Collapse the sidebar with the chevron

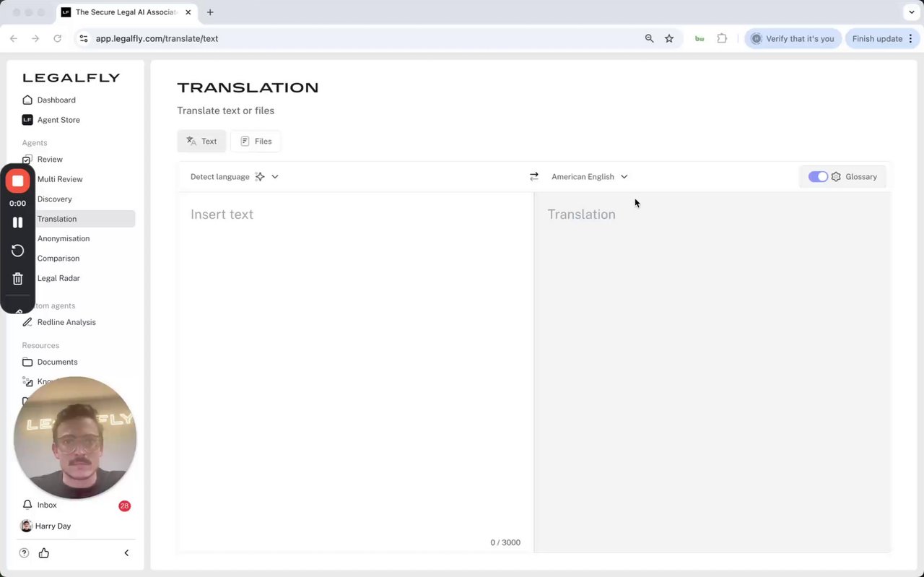coord(126,553)
